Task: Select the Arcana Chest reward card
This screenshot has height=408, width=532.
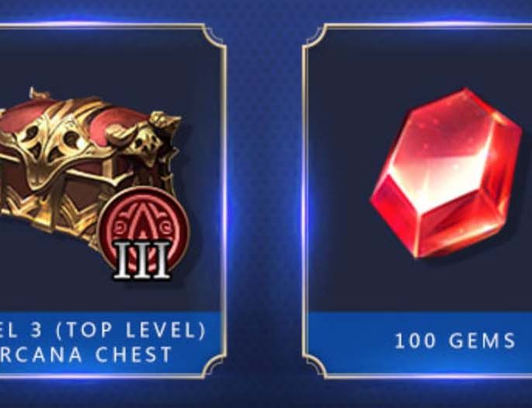Action: click(x=112, y=201)
